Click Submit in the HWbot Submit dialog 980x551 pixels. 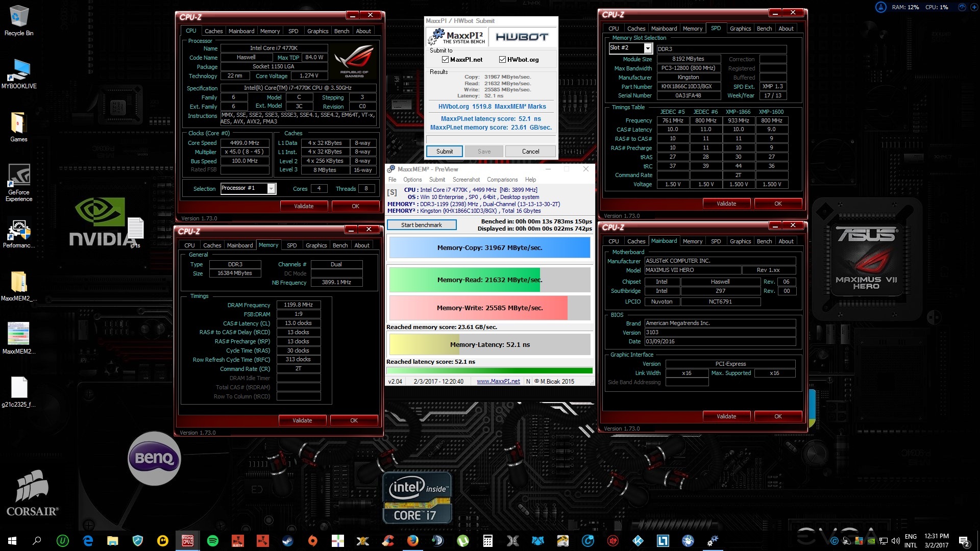pyautogui.click(x=445, y=152)
